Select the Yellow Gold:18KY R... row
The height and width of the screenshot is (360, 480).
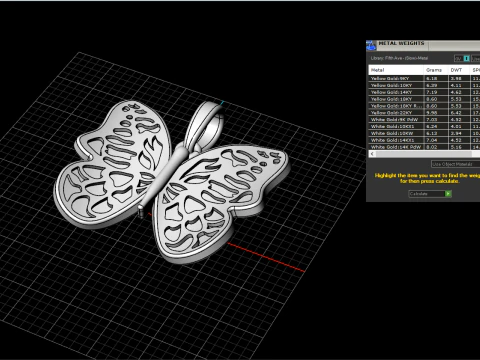(424, 106)
